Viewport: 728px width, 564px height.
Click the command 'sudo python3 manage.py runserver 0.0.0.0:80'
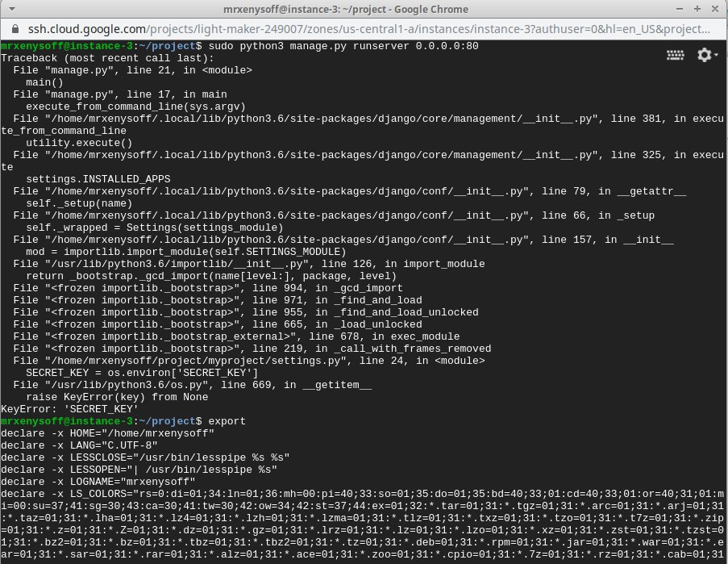coord(343,46)
